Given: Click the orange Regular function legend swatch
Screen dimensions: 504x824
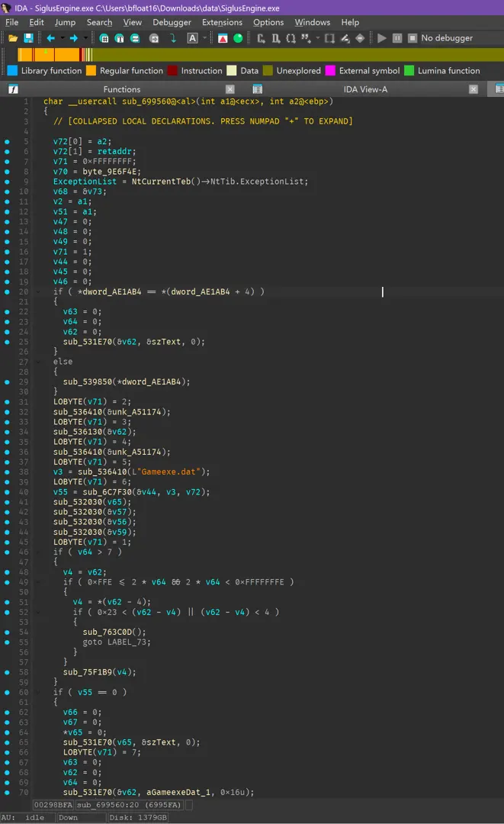Looking at the screenshot, I should (91, 71).
